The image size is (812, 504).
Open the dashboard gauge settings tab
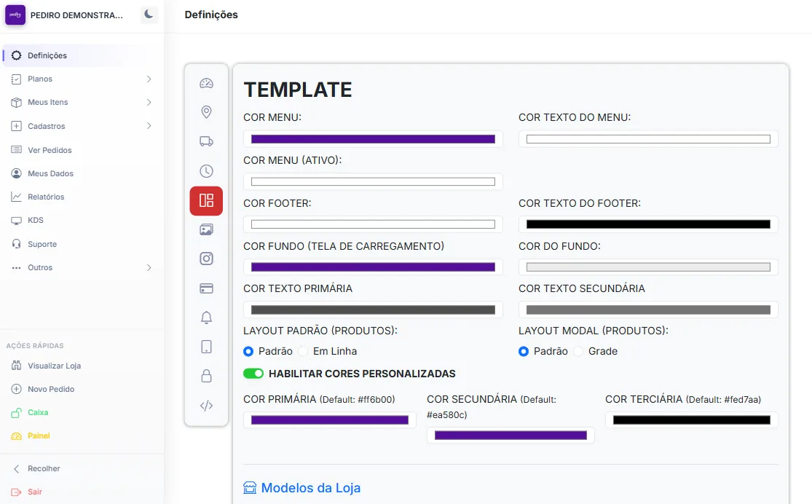(206, 84)
